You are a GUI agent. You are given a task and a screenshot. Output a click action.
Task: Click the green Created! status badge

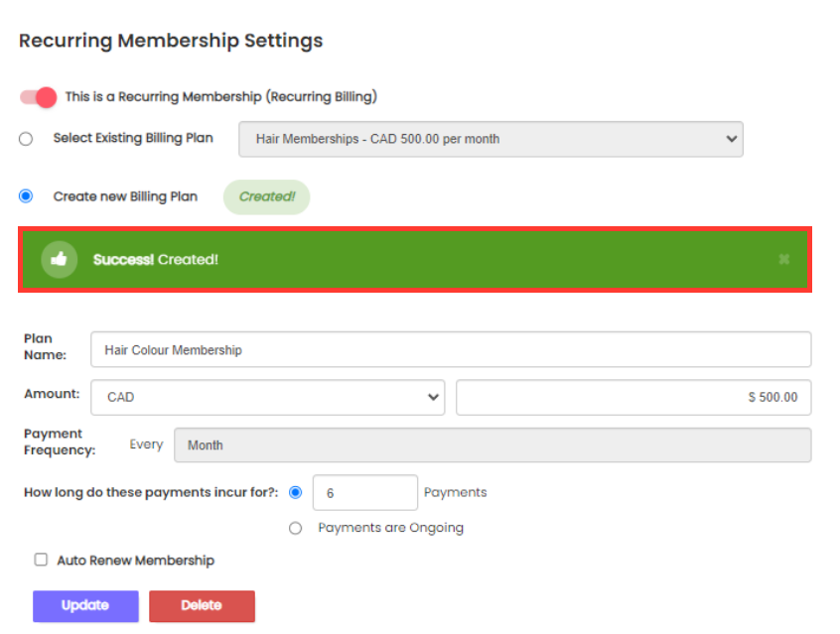click(266, 196)
